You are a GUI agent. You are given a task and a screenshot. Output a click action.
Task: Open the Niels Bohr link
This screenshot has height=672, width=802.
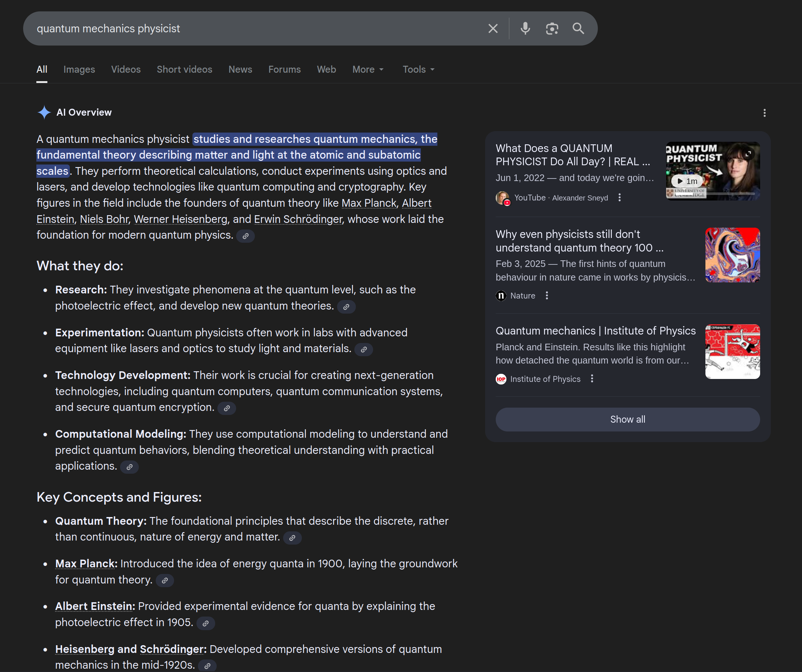(104, 219)
